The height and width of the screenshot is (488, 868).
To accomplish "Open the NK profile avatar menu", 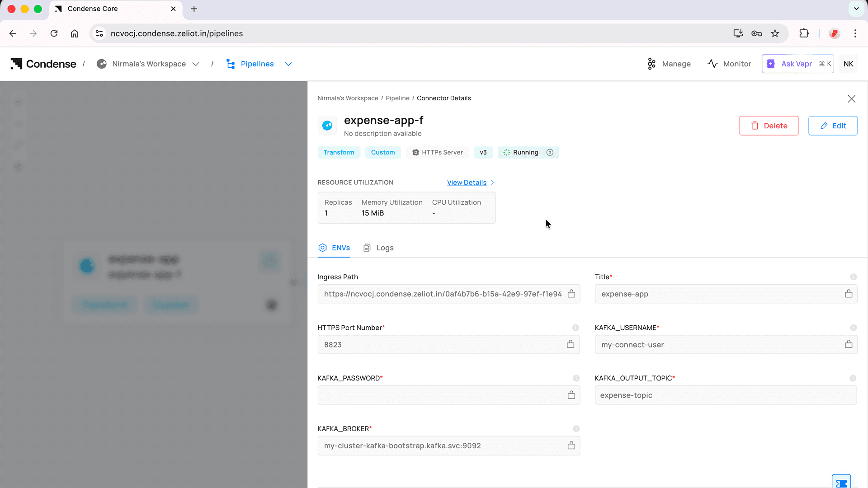I will [849, 64].
